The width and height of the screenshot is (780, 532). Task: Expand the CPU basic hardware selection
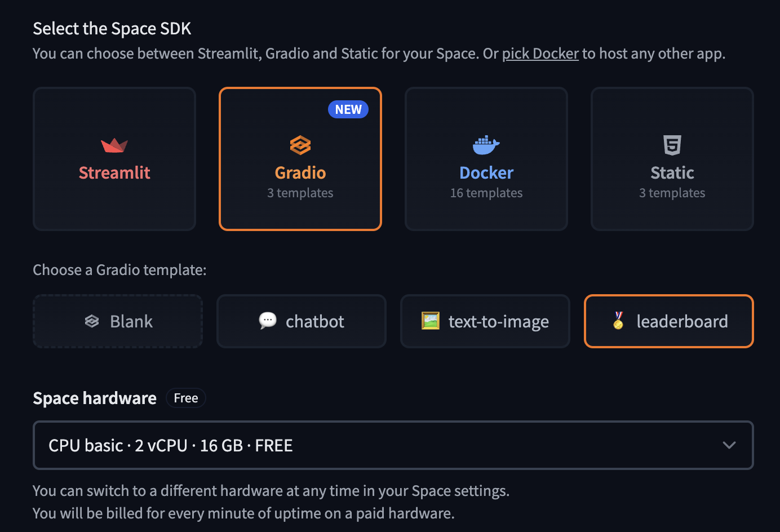click(x=393, y=445)
